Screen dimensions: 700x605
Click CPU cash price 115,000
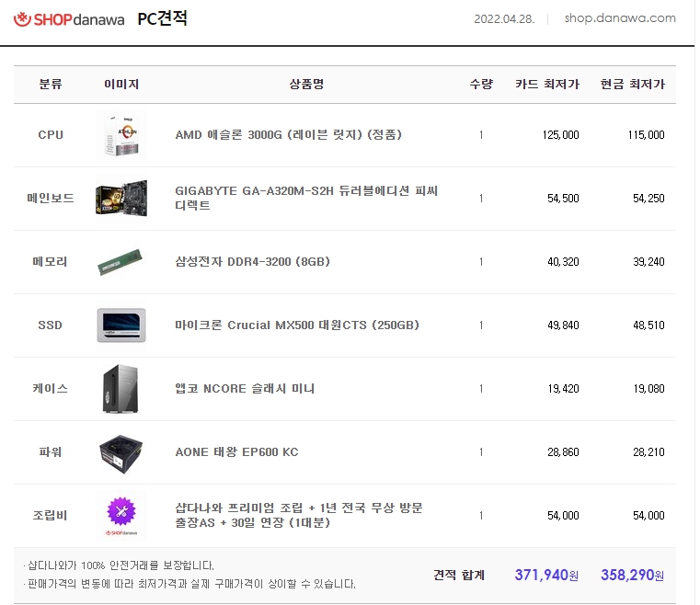(x=646, y=135)
